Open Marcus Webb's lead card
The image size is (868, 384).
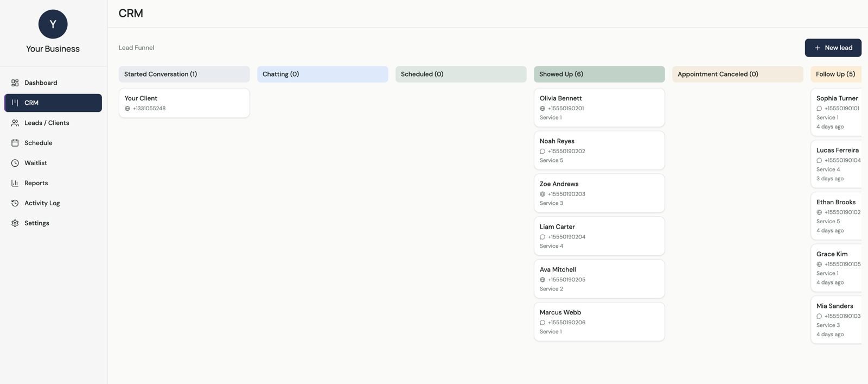click(599, 322)
